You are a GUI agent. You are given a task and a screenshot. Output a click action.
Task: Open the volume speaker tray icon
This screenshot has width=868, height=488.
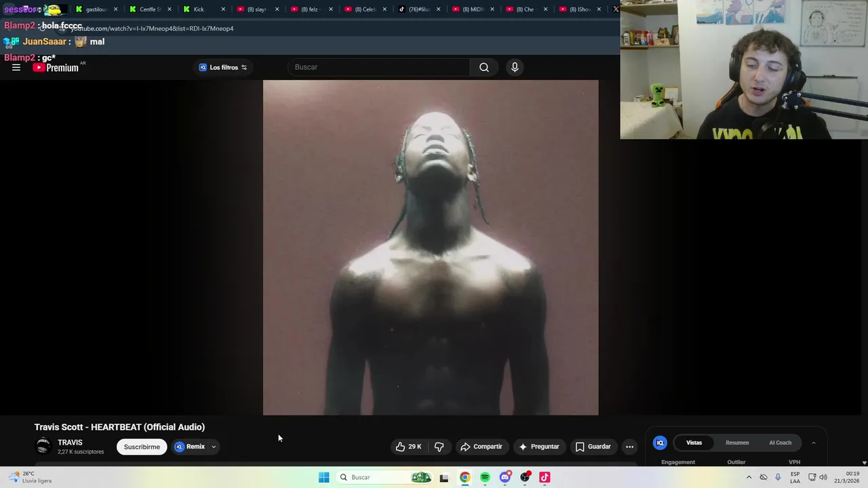coord(824,477)
